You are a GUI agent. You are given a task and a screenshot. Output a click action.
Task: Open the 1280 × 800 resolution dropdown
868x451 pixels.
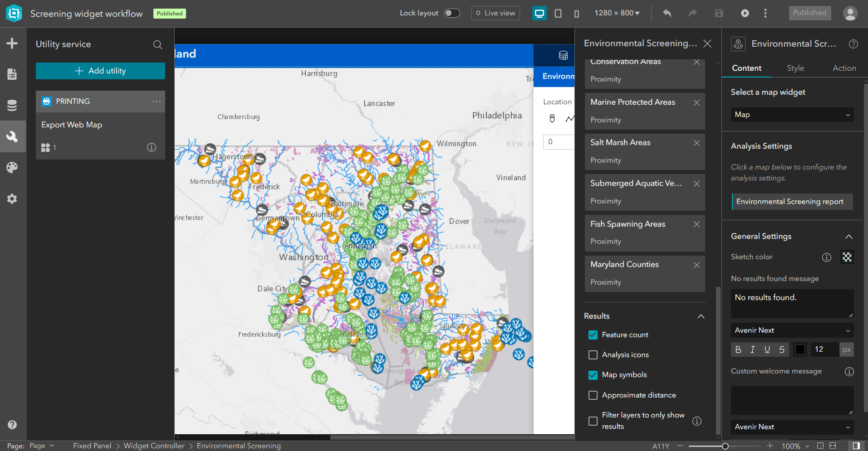(617, 13)
